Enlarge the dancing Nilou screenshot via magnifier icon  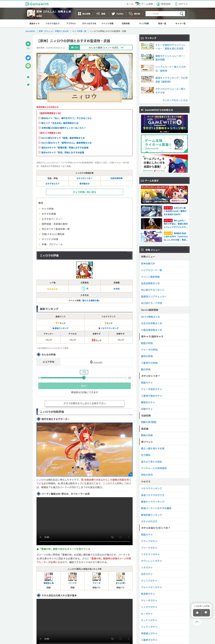(x=130, y=474)
